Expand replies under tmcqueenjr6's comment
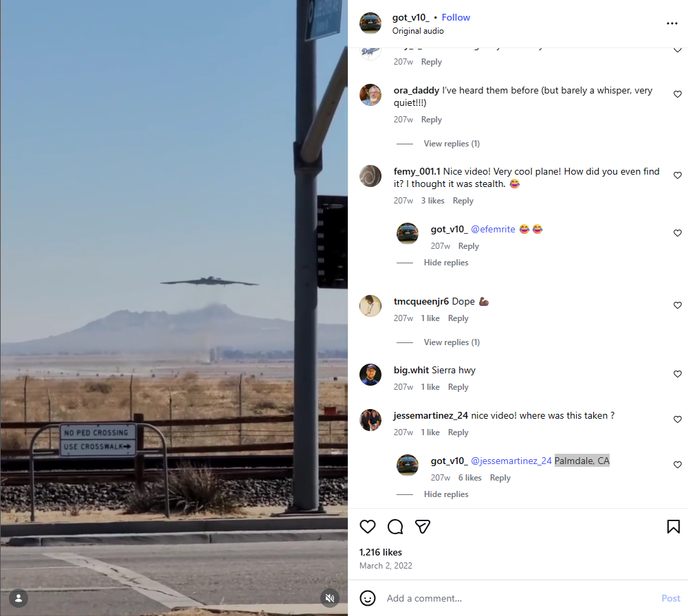Image resolution: width=688 pixels, height=616 pixels. point(452,342)
